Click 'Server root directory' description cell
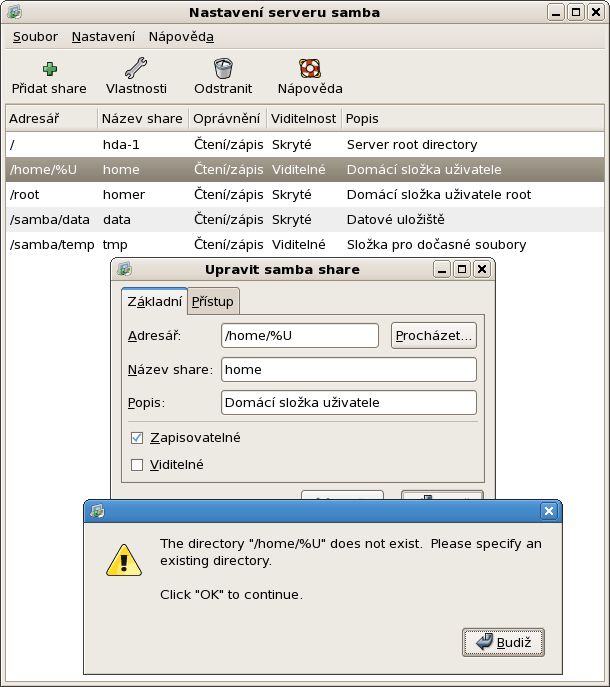This screenshot has width=610, height=687. [412, 145]
